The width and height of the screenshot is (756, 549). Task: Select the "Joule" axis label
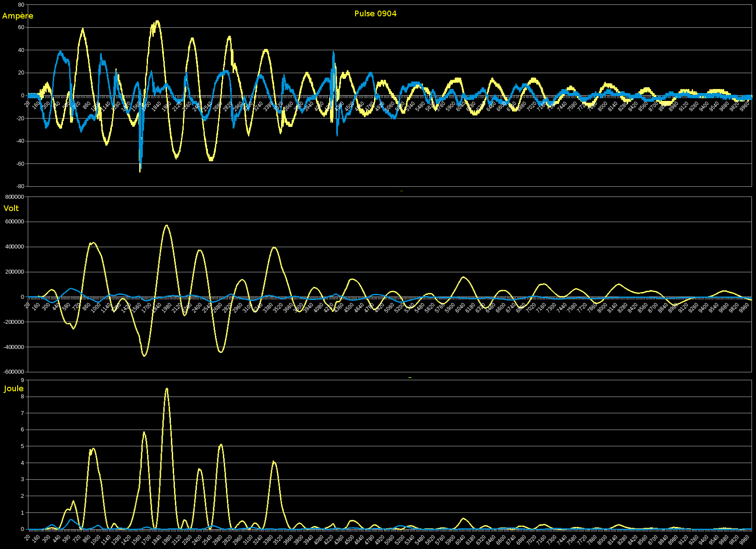[x=14, y=389]
